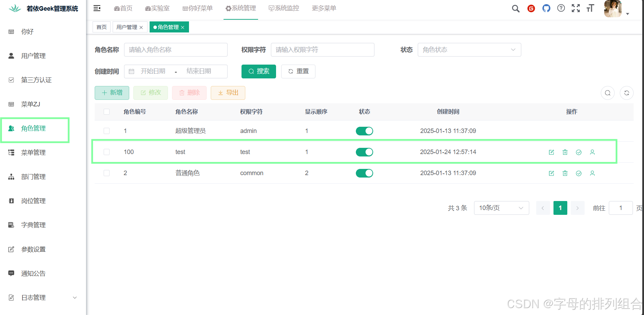Screen dimensions: 644x315
Task: Click the 开始日期 date field
Action: 153,71
